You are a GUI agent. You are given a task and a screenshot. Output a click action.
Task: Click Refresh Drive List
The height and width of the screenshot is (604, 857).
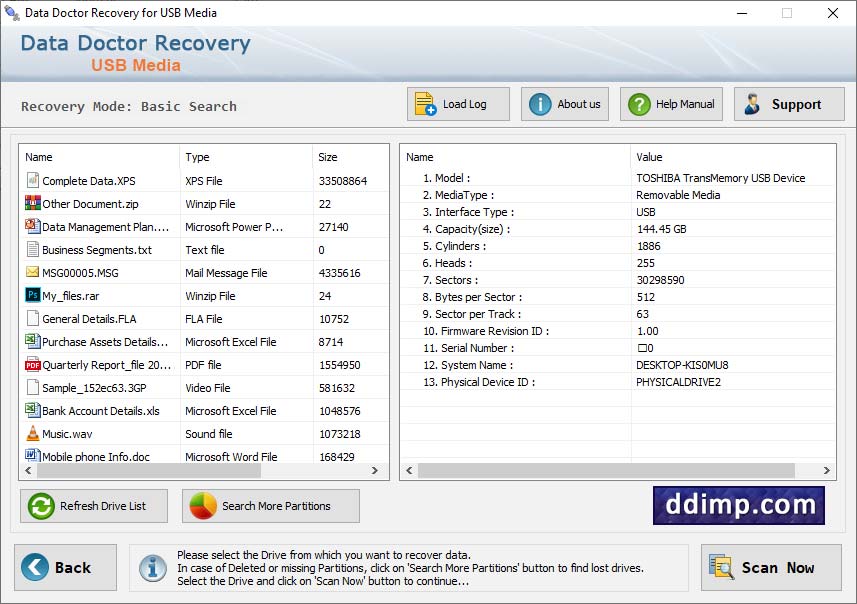[x=93, y=506]
